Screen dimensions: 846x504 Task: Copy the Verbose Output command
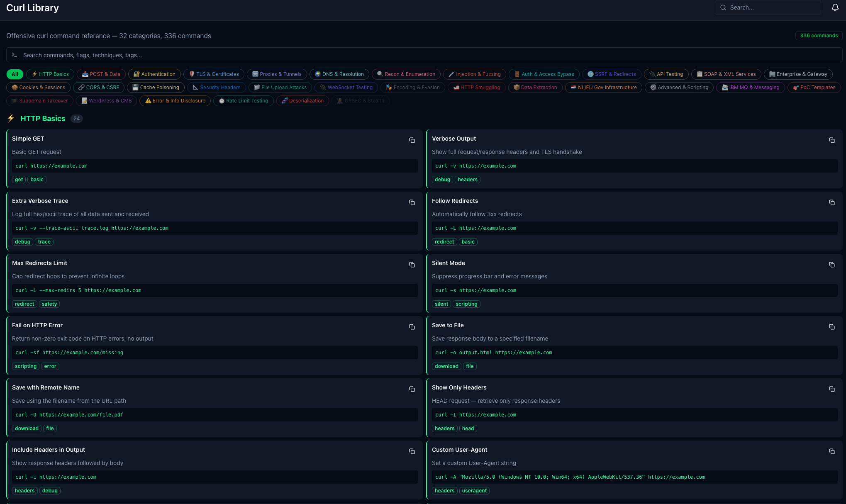tap(832, 140)
